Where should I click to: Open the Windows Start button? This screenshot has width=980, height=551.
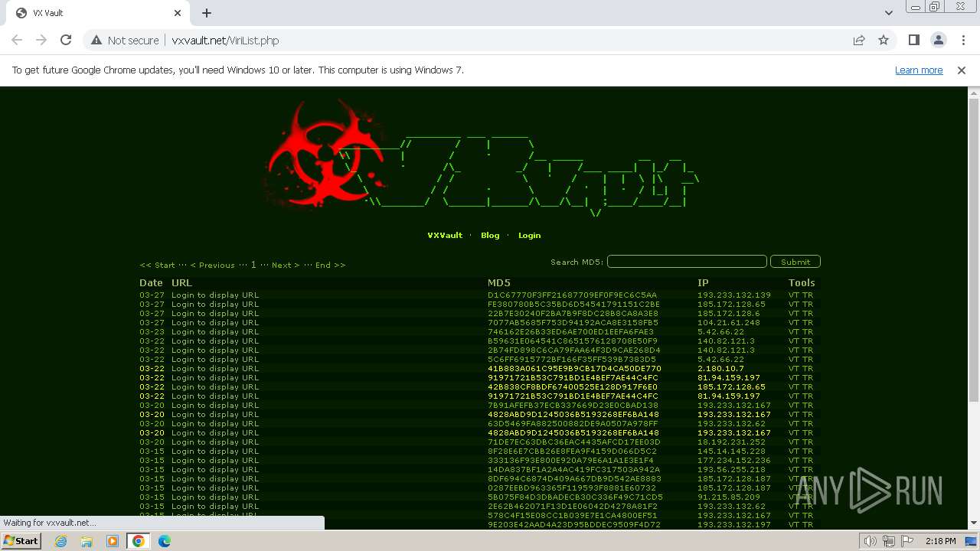coord(21,540)
